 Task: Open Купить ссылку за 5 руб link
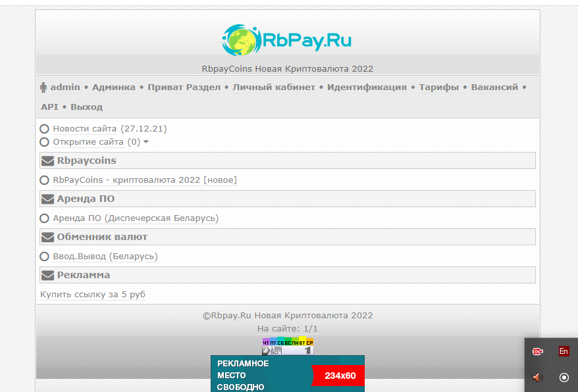[x=93, y=295]
